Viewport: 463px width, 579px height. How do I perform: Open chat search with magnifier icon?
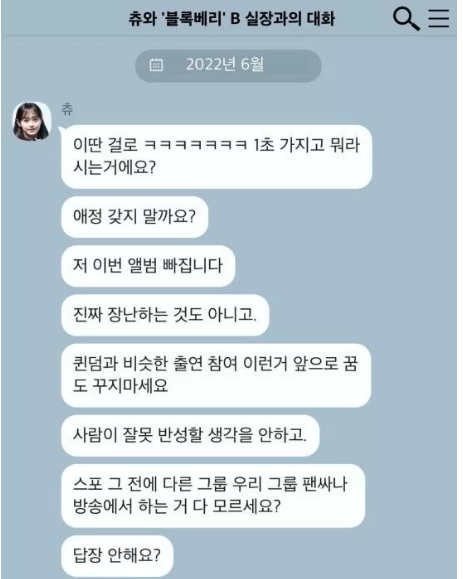[x=406, y=19]
